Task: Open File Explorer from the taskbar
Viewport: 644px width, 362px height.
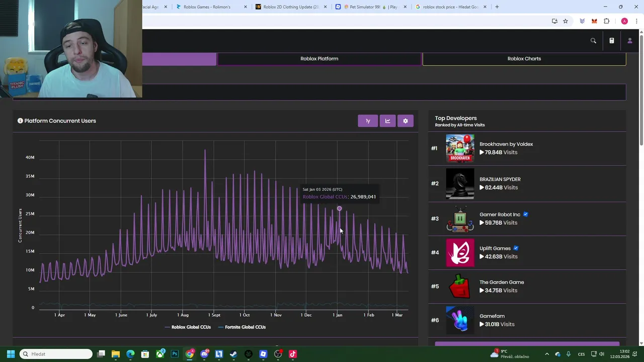Action: tap(116, 354)
